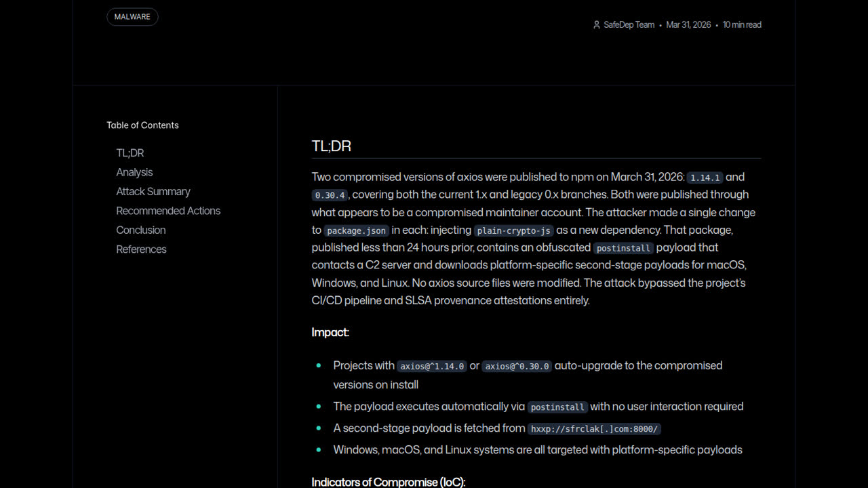This screenshot has height=488, width=868.
Task: Navigate to Conclusion in contents
Action: (x=141, y=230)
